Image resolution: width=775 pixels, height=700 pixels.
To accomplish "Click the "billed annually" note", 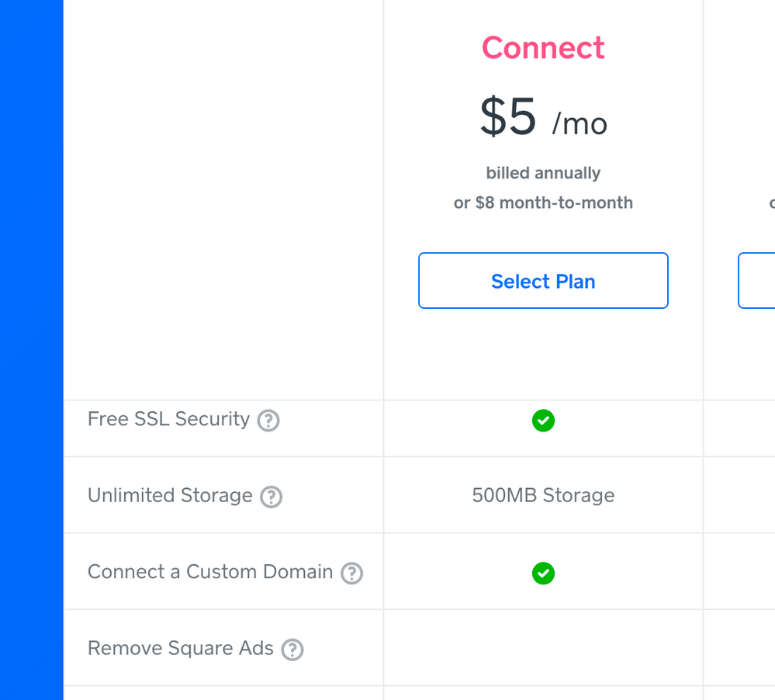I will click(543, 173).
